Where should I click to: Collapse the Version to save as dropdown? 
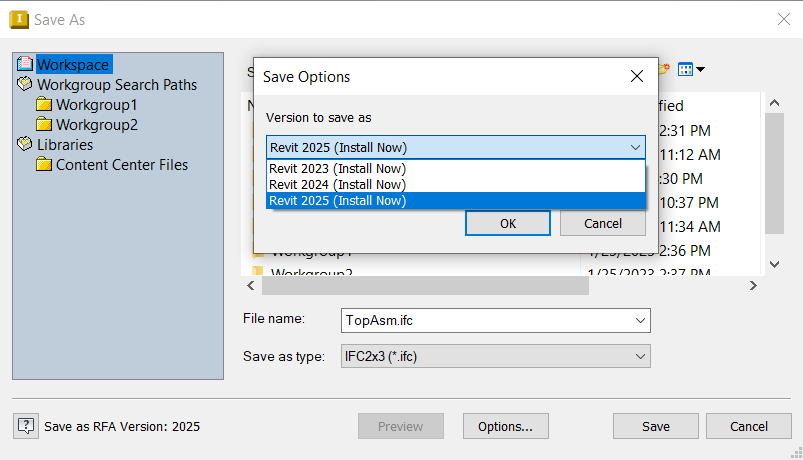point(635,148)
